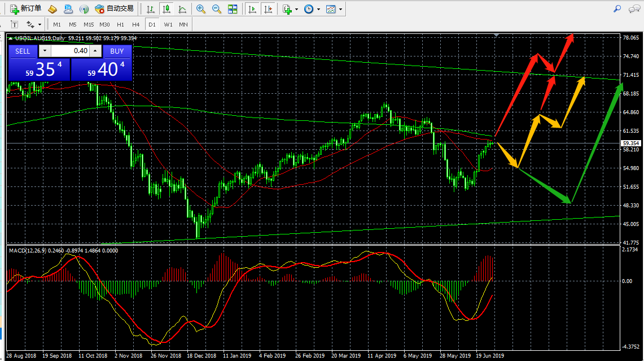644x361 pixels.
Task: Switch to bar chart display
Action: 151,9
